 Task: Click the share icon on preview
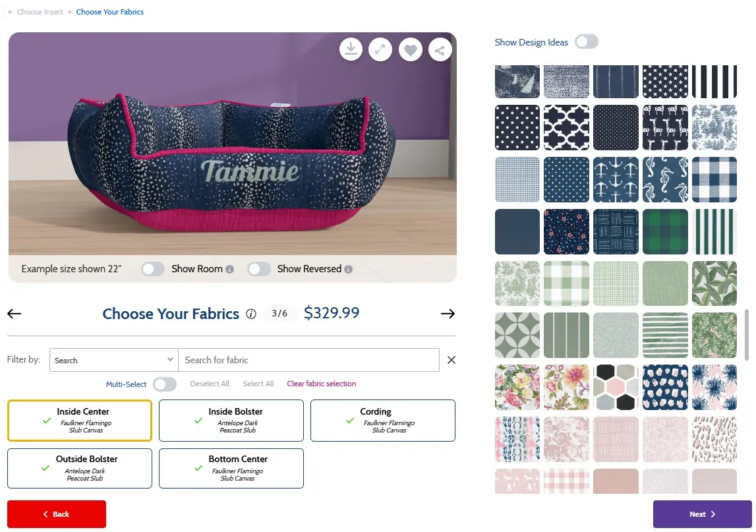pyautogui.click(x=440, y=49)
